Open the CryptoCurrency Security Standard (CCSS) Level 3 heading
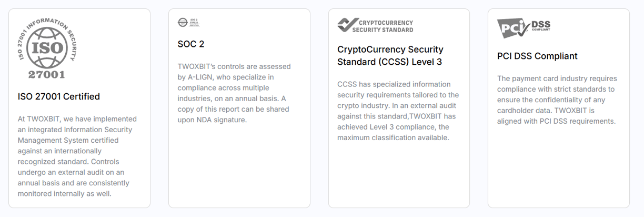644x217 pixels. click(390, 55)
